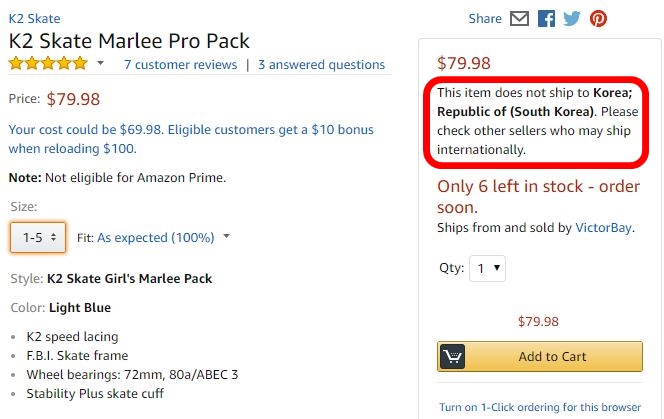Screen dimensions: 664x419
Task: Click the shopping cart icon on Add to Cart
Action: pyautogui.click(x=452, y=356)
